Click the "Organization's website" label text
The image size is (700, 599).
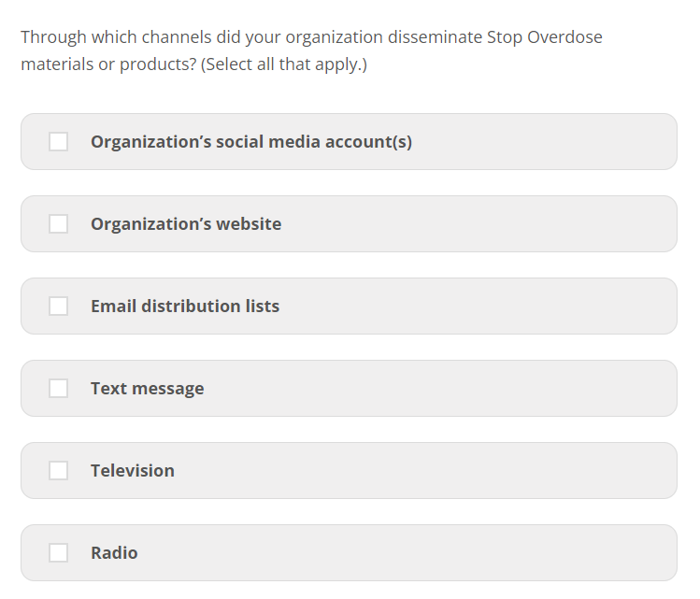click(x=185, y=224)
